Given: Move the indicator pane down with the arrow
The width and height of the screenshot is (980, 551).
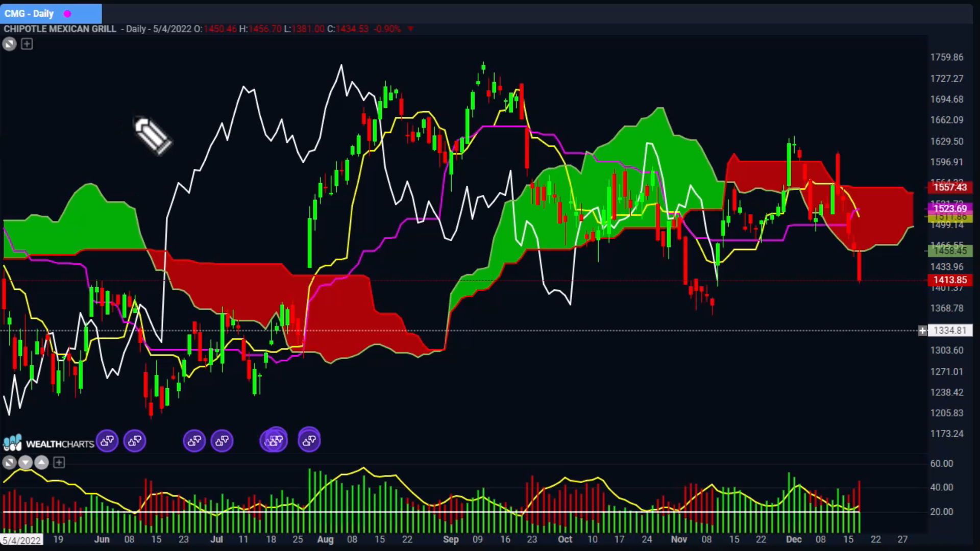Looking at the screenshot, I should coord(26,463).
